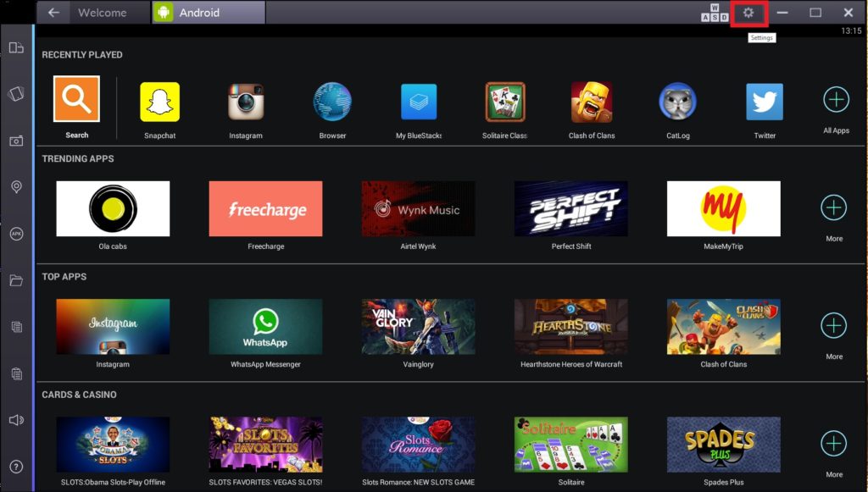Click the paste clipboard sidebar icon

click(x=16, y=373)
